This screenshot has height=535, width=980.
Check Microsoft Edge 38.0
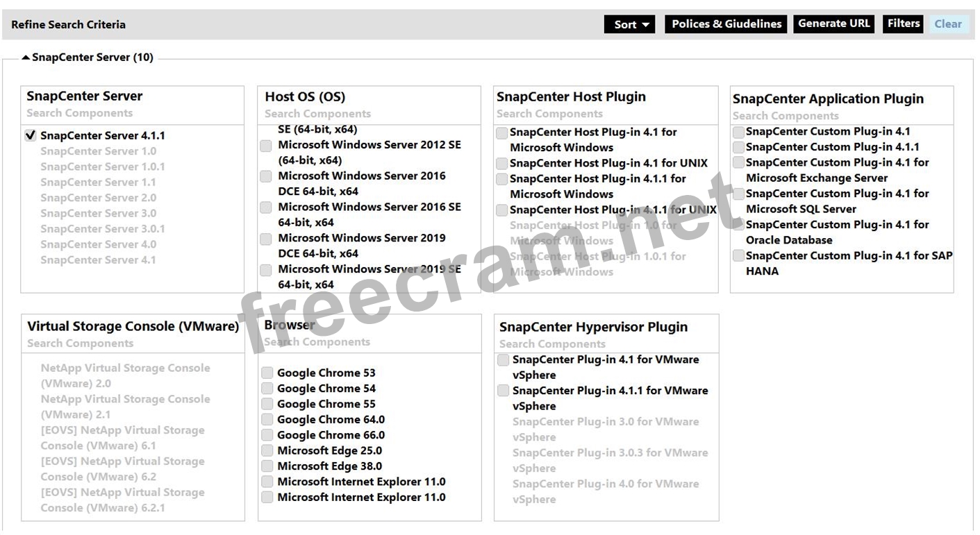267,466
